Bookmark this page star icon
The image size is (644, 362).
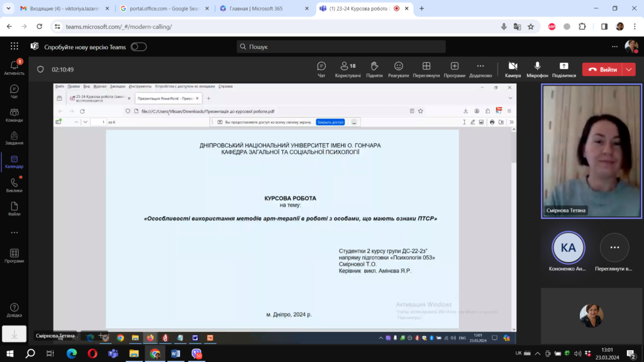click(x=531, y=26)
